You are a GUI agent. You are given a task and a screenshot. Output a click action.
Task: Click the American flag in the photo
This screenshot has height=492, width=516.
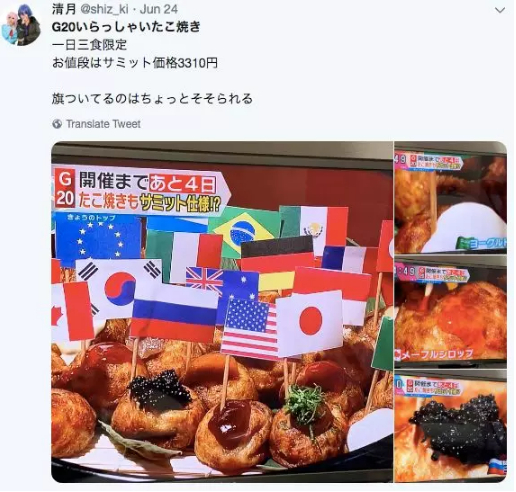(x=250, y=326)
